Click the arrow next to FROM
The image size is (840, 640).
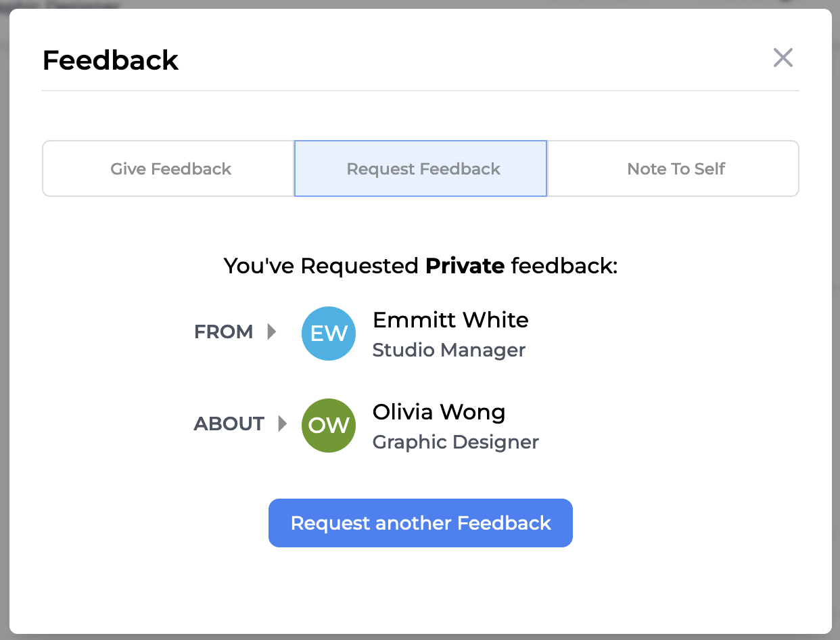[x=272, y=332]
